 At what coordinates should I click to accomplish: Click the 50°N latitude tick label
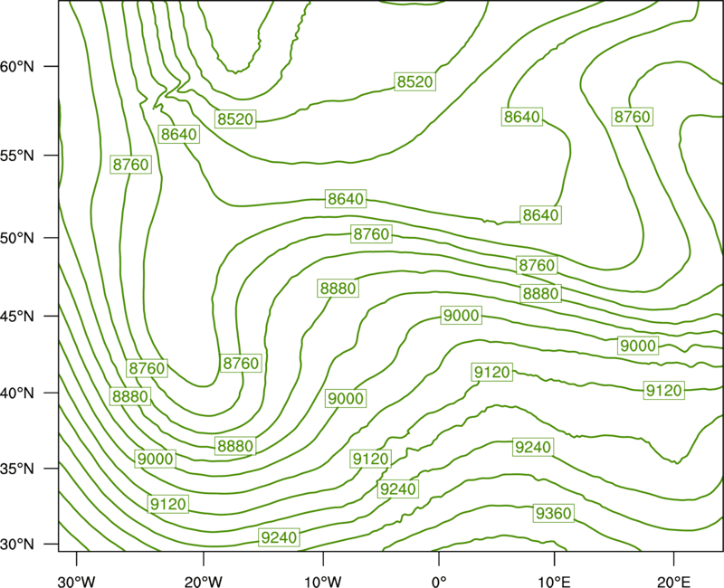[x=17, y=238]
